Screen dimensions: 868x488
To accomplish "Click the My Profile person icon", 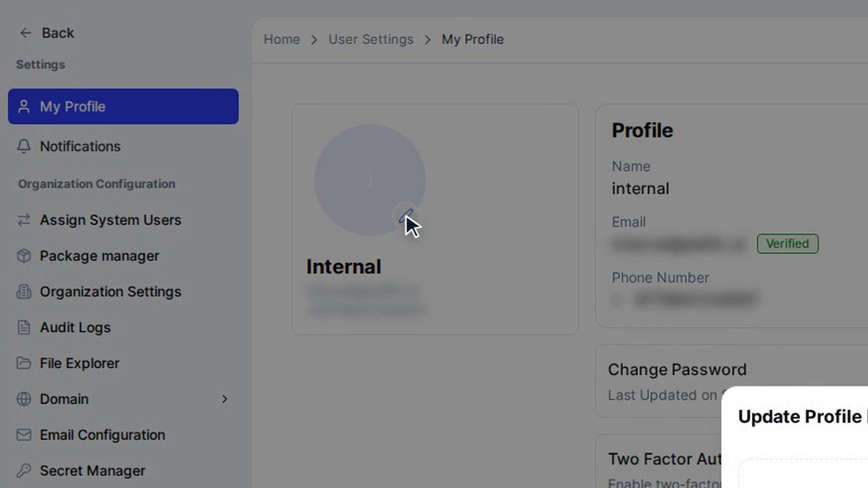I will click(24, 107).
